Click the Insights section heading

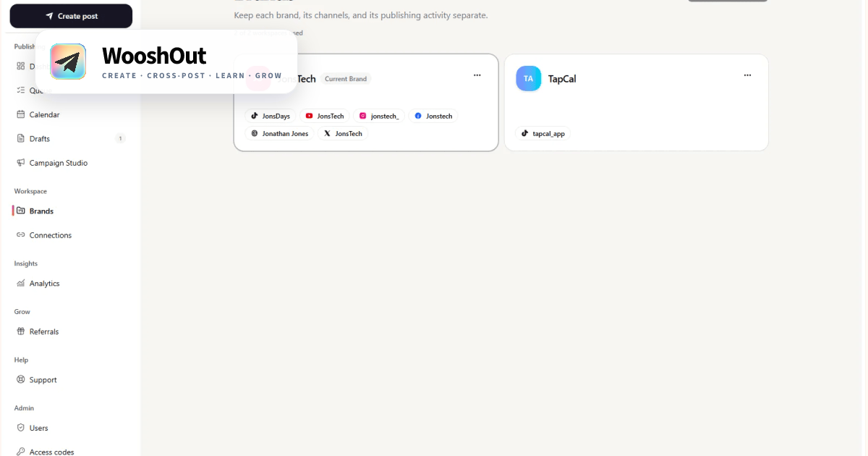pos(26,263)
